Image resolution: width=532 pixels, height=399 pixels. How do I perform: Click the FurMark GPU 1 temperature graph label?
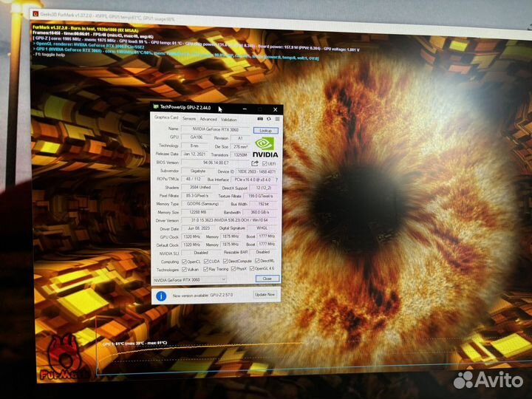pyautogui.click(x=134, y=344)
